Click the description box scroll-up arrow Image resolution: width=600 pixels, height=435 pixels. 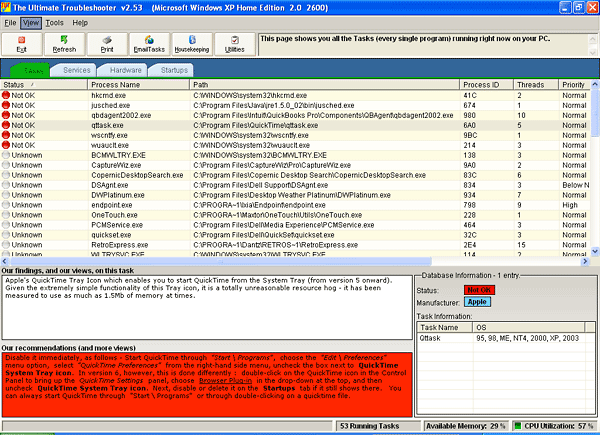coord(592,39)
